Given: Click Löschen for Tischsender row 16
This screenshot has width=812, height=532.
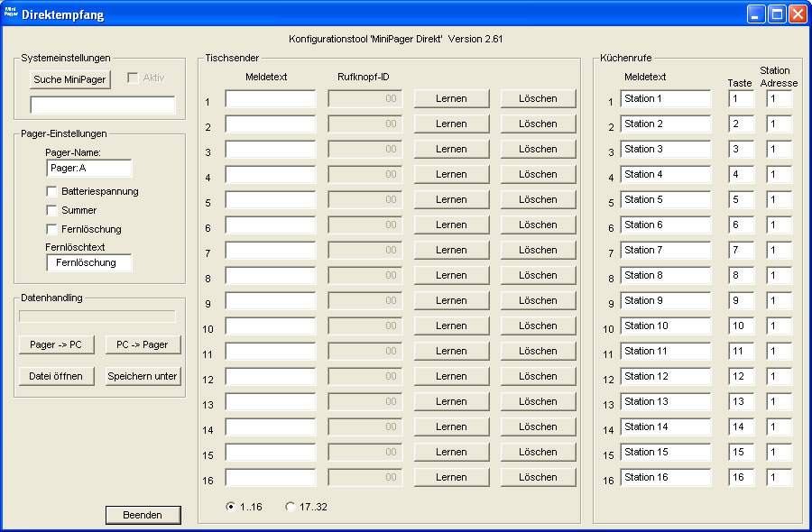Looking at the screenshot, I should 538,476.
